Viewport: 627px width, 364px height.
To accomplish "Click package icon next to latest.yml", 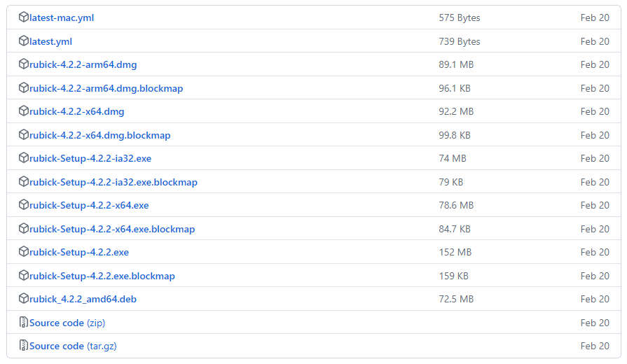I will pos(24,41).
